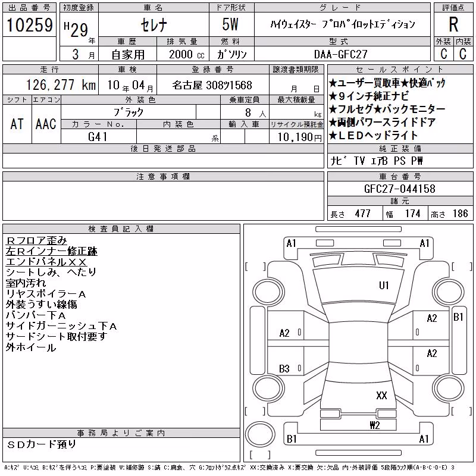
Task: Select registration number 名古屋 308ツ1568
Action: [x=212, y=85]
